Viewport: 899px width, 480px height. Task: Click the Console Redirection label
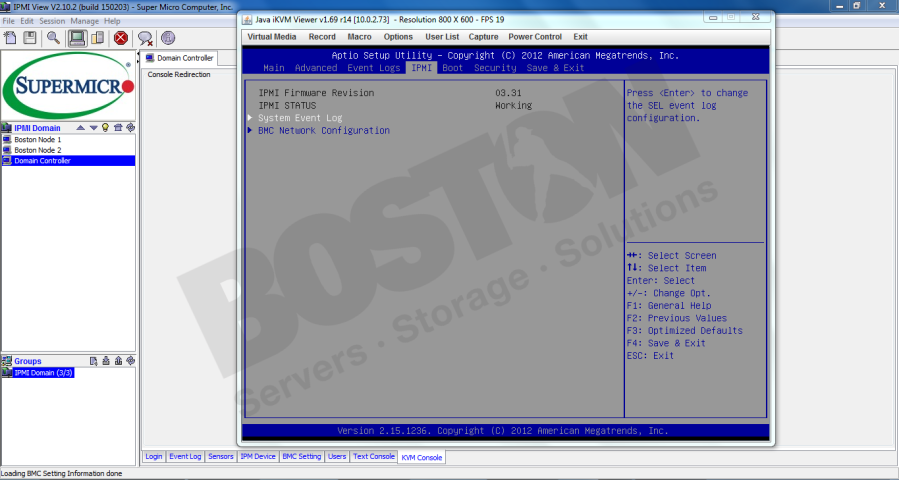tap(179, 75)
